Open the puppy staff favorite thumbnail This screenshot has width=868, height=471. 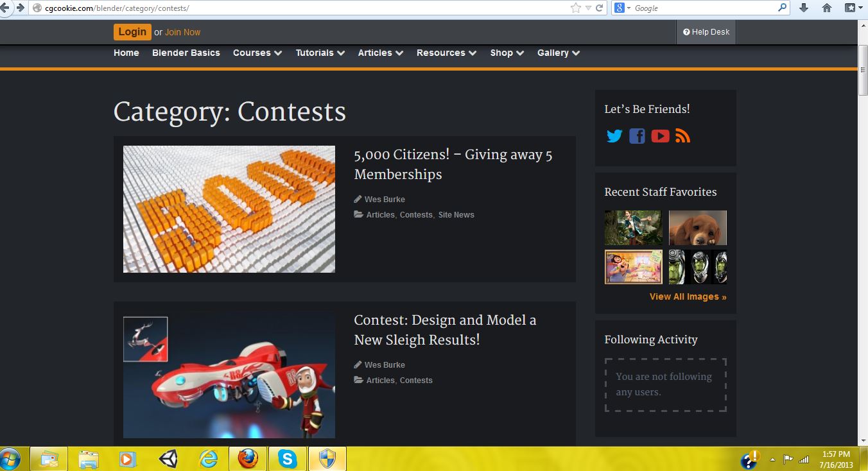point(697,228)
